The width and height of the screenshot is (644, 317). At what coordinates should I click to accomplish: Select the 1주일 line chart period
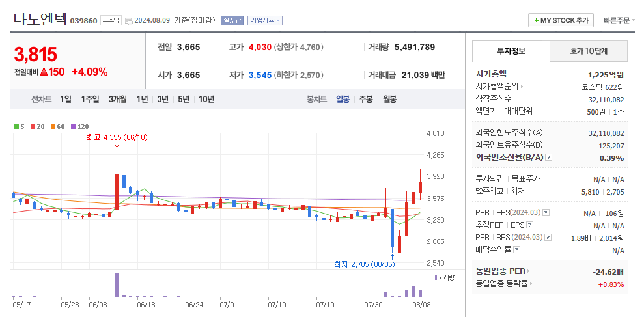coord(90,99)
